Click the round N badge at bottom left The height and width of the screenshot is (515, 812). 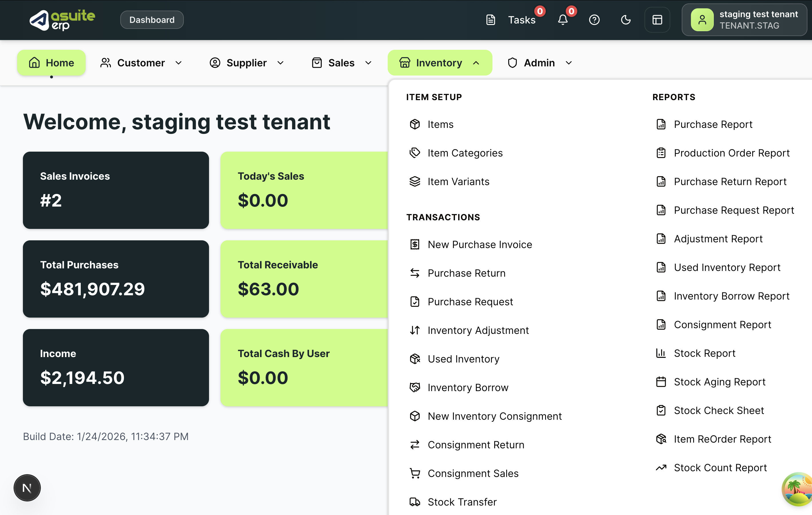pyautogui.click(x=27, y=488)
